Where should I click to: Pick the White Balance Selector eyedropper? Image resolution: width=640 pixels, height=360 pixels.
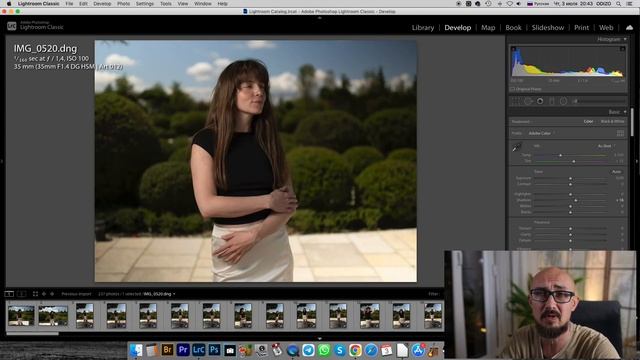tap(517, 147)
